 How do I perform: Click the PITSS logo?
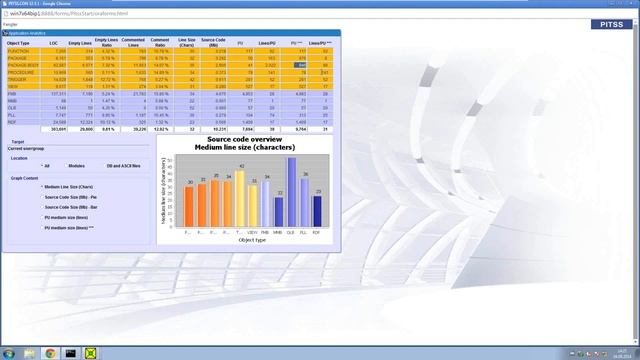coord(611,24)
